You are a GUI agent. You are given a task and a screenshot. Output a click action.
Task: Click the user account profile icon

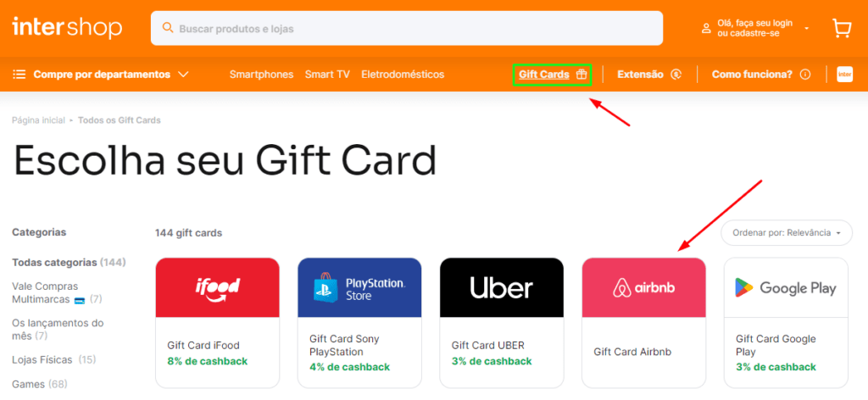(x=706, y=28)
